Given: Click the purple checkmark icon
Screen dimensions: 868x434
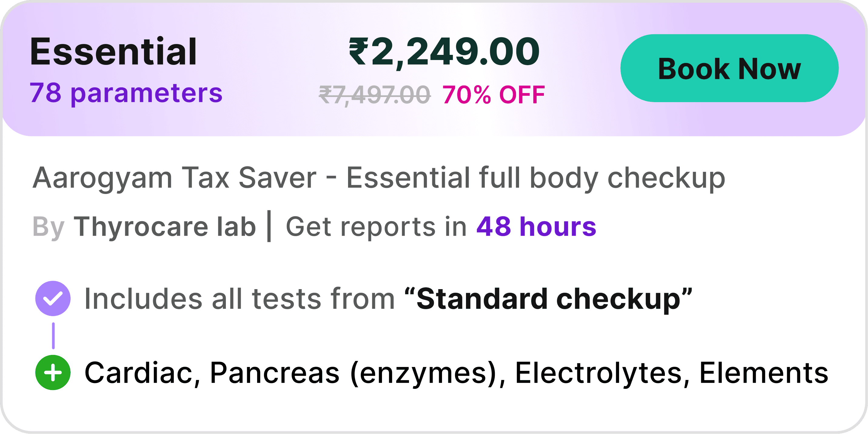Looking at the screenshot, I should pyautogui.click(x=53, y=298).
